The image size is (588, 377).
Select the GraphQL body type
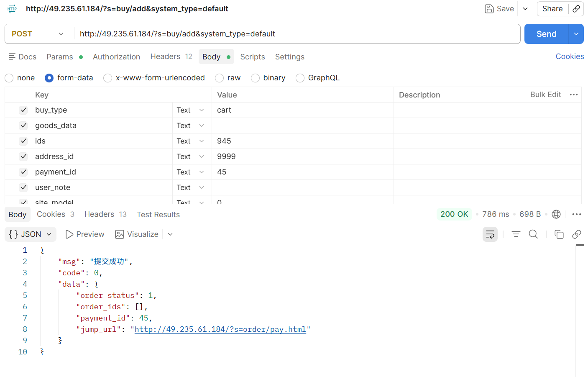[300, 78]
